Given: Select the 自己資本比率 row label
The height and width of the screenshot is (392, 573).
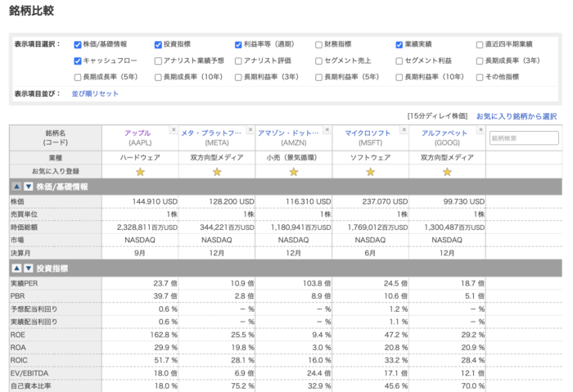Looking at the screenshot, I should tap(31, 386).
